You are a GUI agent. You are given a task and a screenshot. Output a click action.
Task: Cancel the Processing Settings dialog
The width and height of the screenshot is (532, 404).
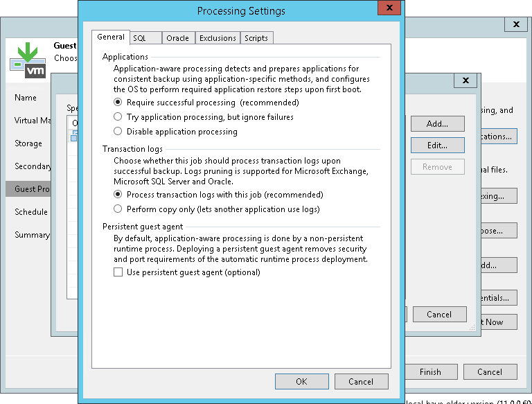[361, 382]
